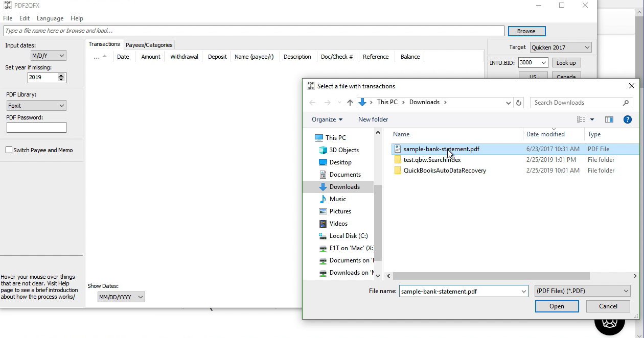Screen dimensions: 644x338
Task: Select Downloads in the sidebar
Action: 344,187
